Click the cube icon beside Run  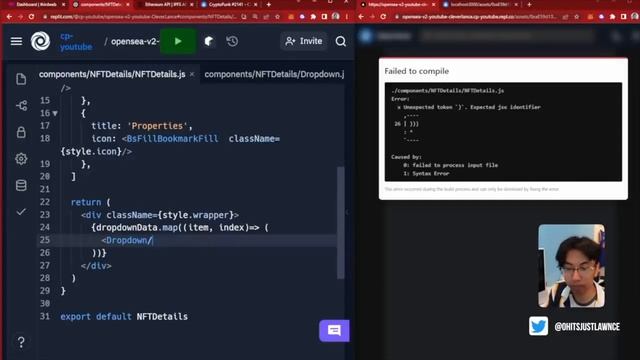[209, 41]
